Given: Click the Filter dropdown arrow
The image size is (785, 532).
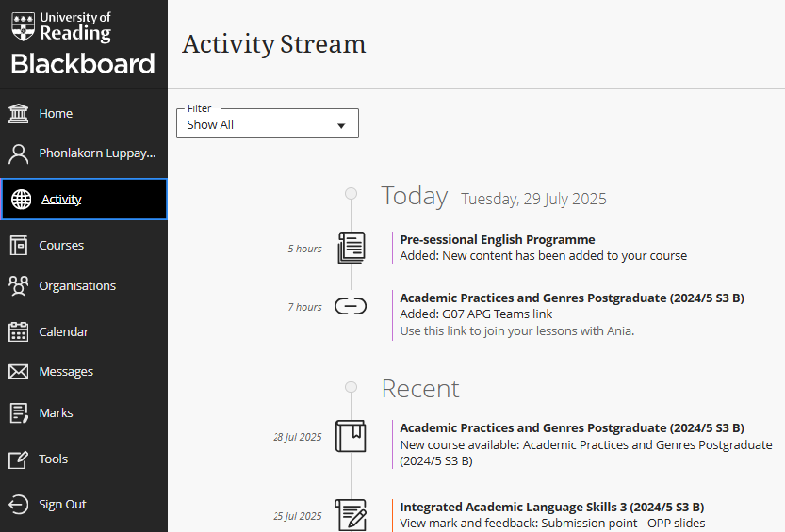Looking at the screenshot, I should coord(341,125).
